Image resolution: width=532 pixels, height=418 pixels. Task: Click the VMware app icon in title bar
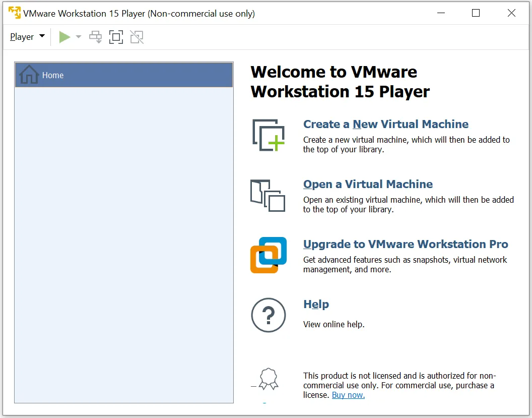[x=14, y=13]
